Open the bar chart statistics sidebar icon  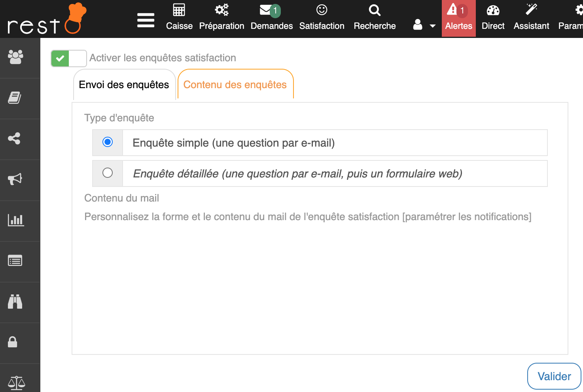[x=16, y=220]
